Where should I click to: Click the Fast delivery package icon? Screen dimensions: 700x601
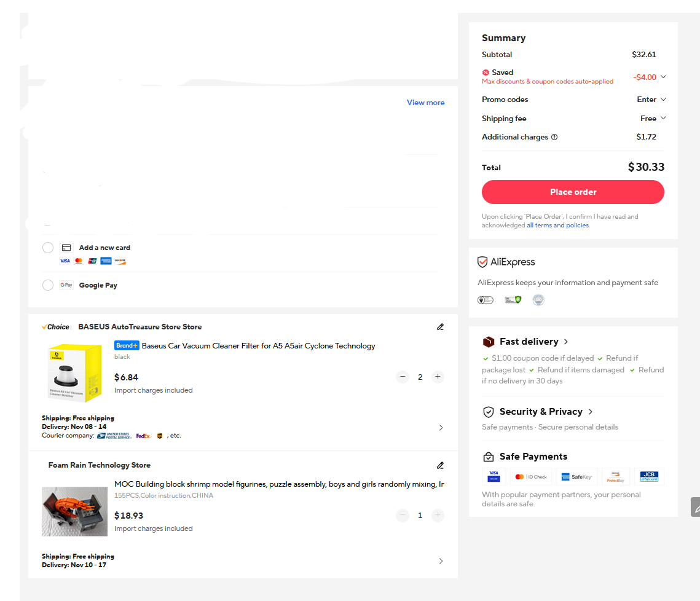point(489,342)
